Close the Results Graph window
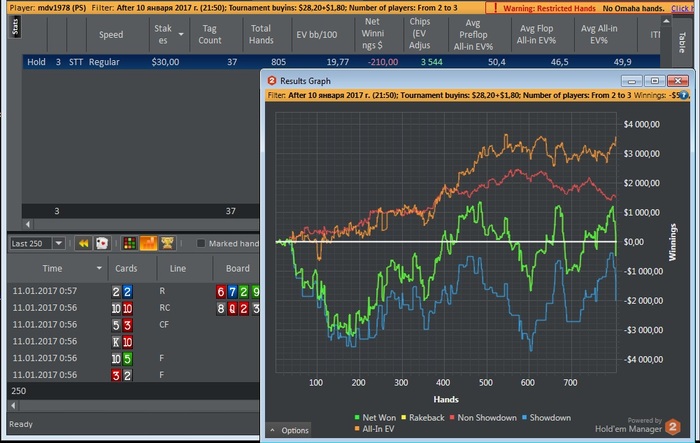Image resolution: width=700 pixels, height=443 pixels. point(678,81)
